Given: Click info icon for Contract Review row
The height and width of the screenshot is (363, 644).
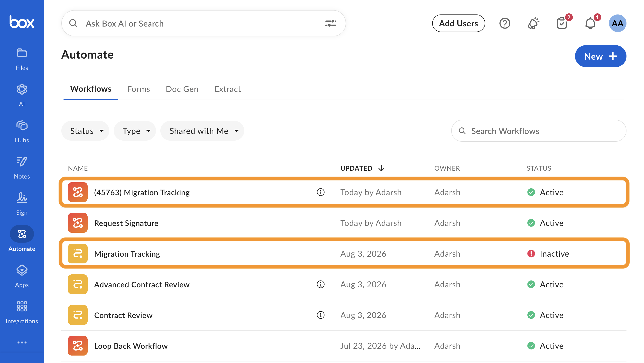Looking at the screenshot, I should (x=320, y=315).
